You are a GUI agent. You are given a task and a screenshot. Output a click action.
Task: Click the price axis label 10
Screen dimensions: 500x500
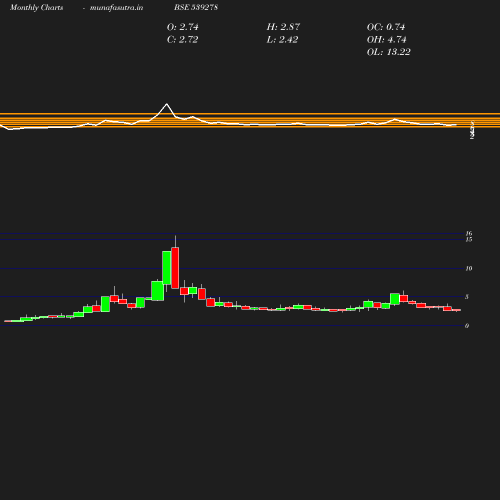(469, 268)
